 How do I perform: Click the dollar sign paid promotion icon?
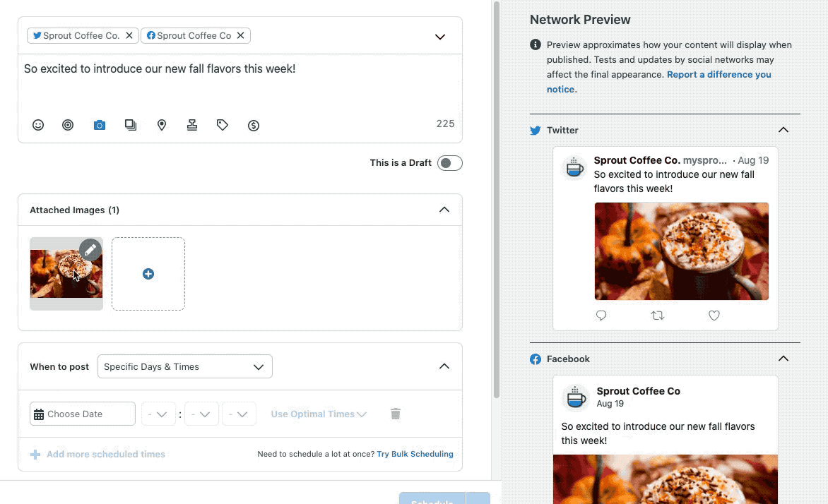[x=254, y=125]
